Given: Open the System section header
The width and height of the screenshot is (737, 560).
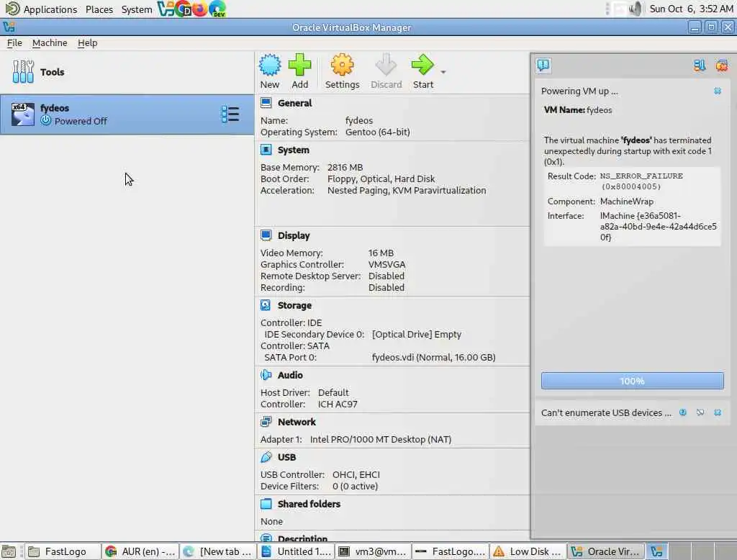Looking at the screenshot, I should pos(294,150).
